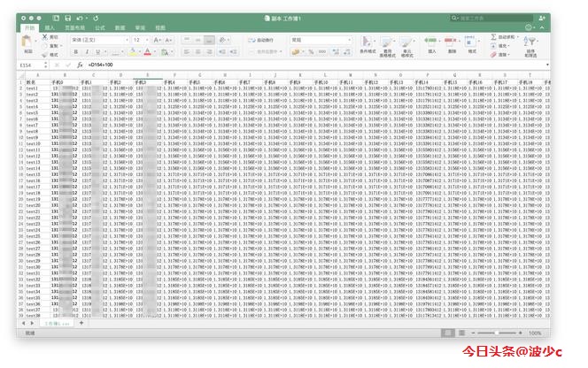
Task: Open the Fill dropdown
Action: (x=500, y=46)
